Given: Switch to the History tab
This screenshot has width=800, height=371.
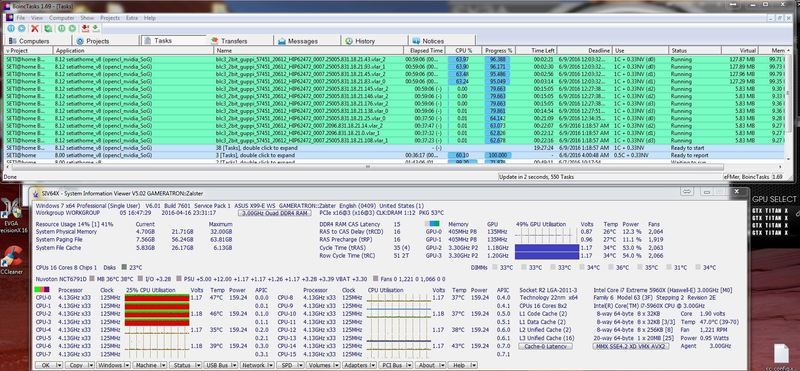Looking at the screenshot, I should (x=374, y=41).
